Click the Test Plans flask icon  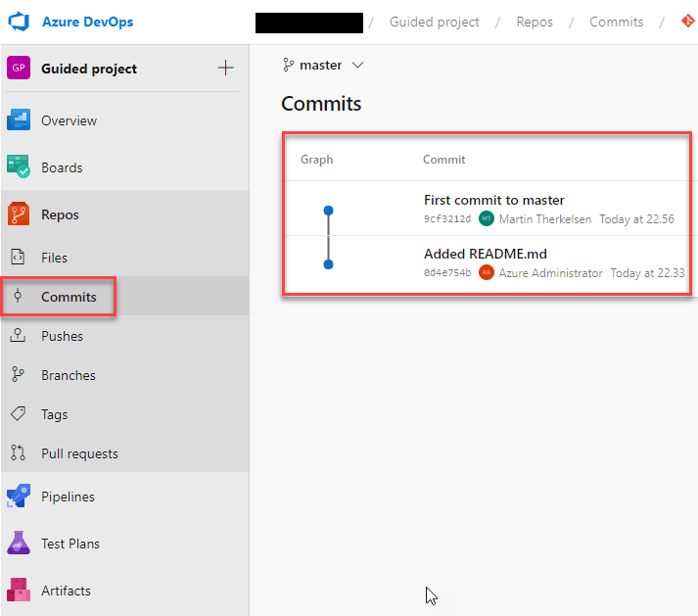point(19,543)
